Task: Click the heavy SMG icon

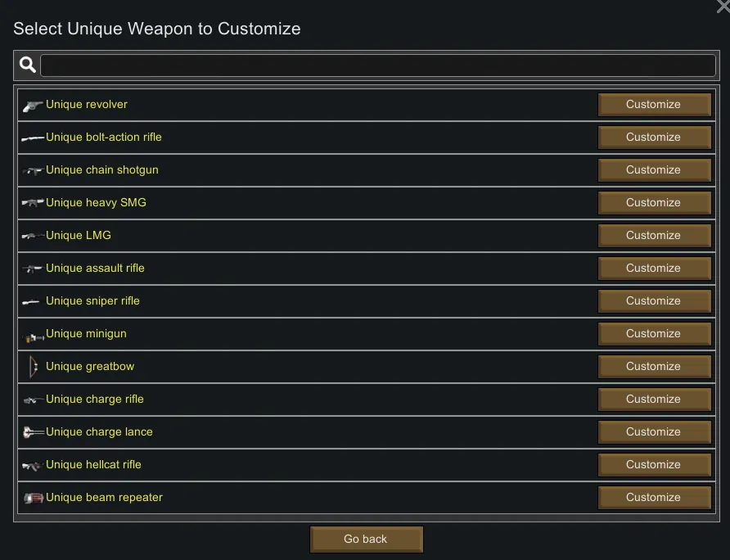Action: pyautogui.click(x=33, y=203)
